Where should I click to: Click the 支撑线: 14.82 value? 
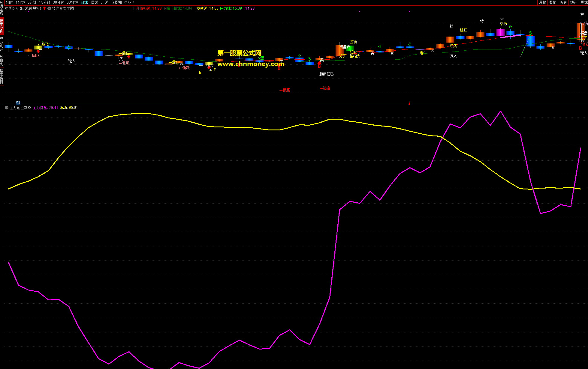207,8
